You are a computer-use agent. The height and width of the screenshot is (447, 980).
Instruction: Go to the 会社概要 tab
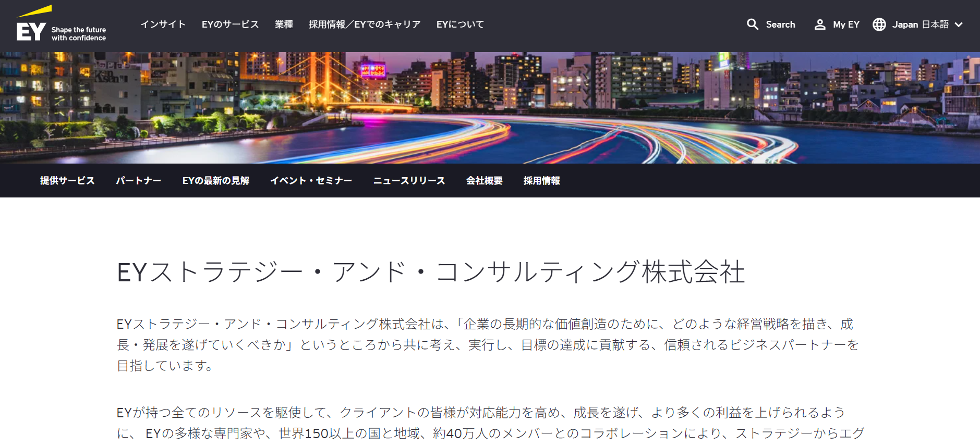click(484, 181)
